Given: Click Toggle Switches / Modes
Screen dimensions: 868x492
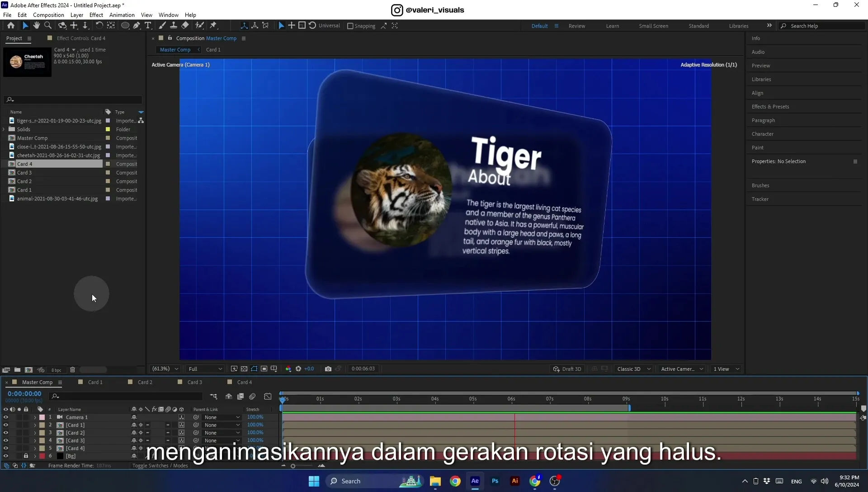Looking at the screenshot, I should (x=160, y=466).
